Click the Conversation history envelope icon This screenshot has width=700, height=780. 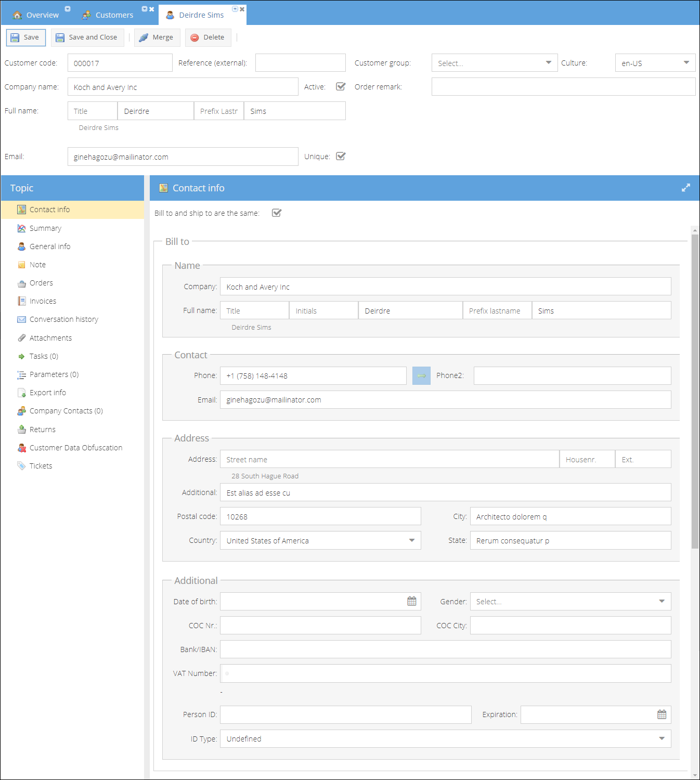(x=21, y=319)
